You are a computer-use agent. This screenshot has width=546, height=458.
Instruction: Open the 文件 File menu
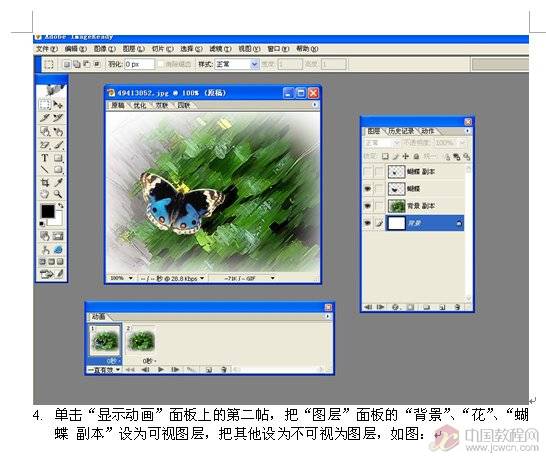point(47,49)
